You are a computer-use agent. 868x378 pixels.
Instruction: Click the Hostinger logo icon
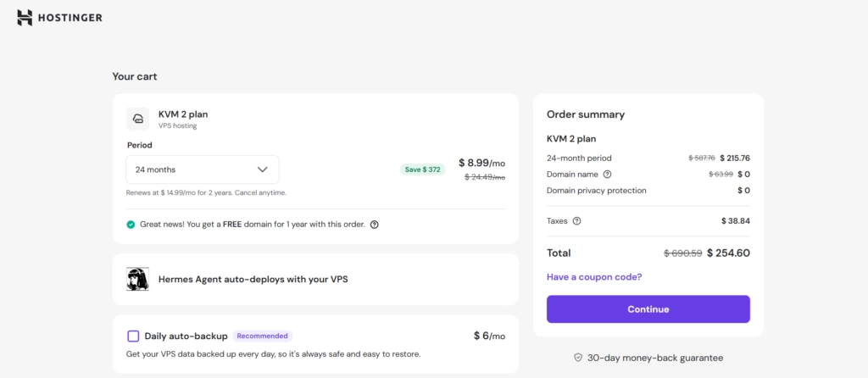(25, 18)
